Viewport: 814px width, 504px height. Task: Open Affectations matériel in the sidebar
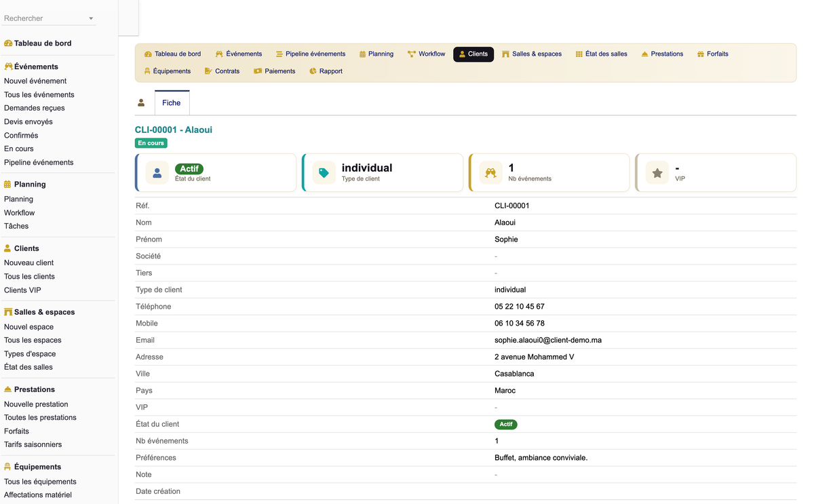(38, 495)
